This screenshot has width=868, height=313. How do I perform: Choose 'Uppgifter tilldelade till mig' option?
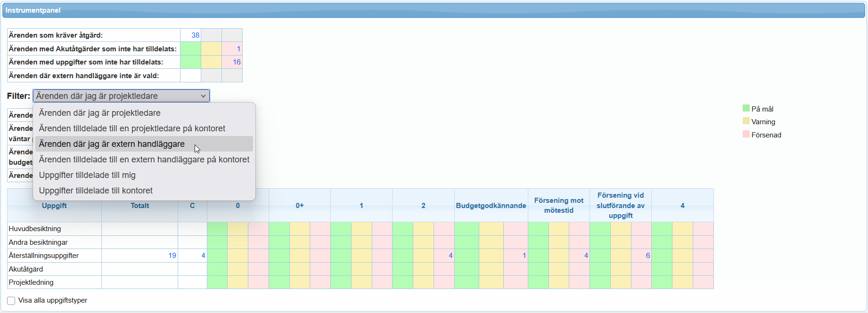[x=87, y=175]
